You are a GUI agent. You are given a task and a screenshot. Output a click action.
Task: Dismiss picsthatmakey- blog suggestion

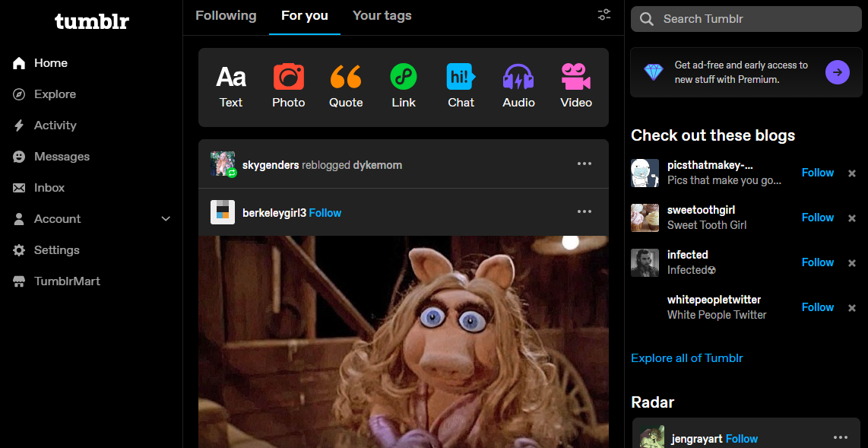coord(852,173)
